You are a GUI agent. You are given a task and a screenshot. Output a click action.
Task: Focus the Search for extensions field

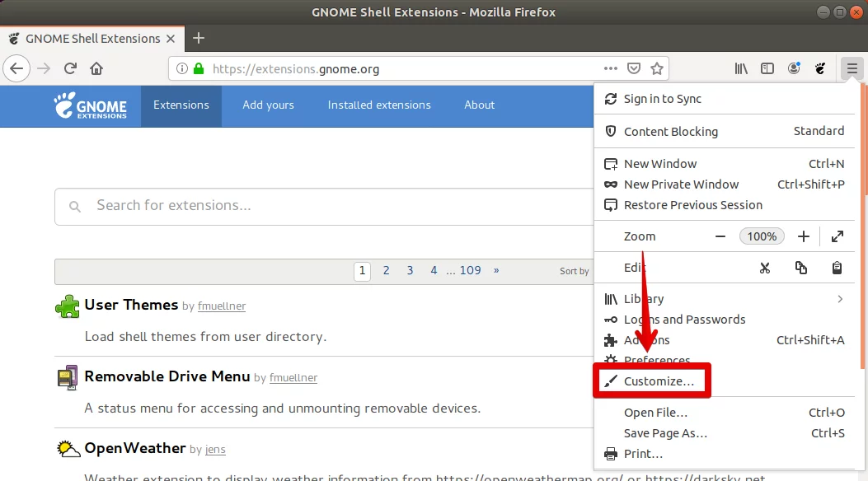pyautogui.click(x=324, y=206)
